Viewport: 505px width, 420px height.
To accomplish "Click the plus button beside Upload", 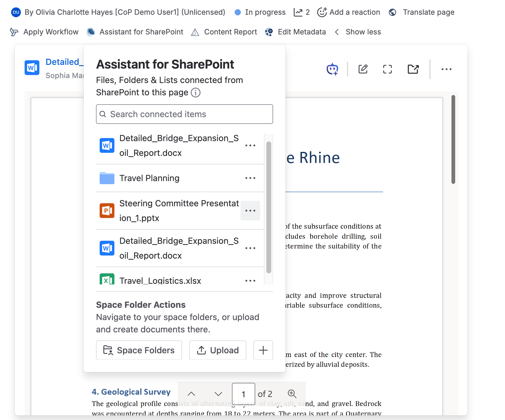I will (x=263, y=350).
